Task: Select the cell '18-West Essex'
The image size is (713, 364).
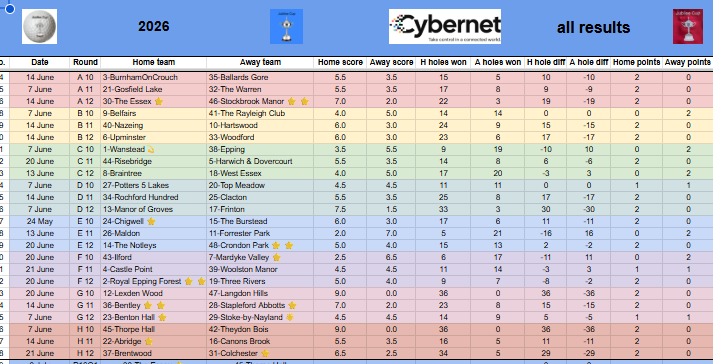Action: coord(260,173)
